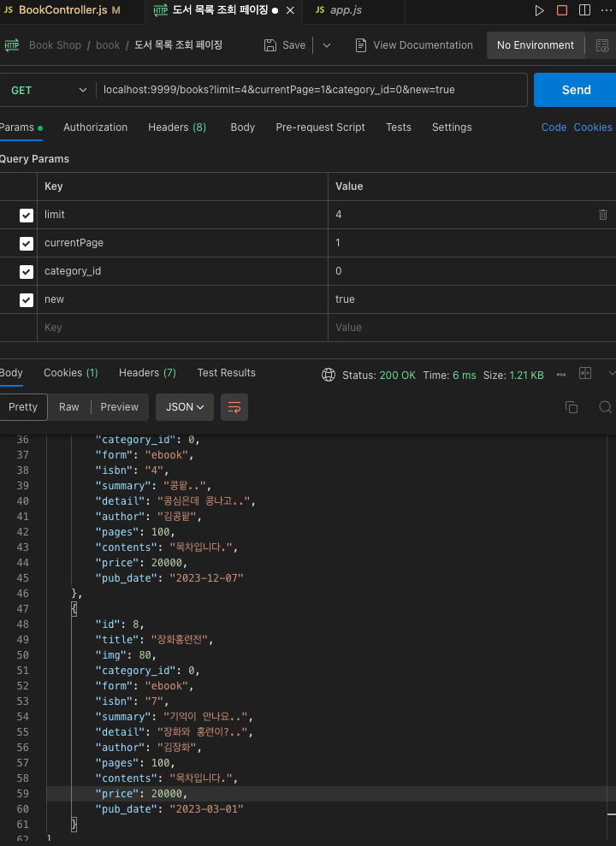The width and height of the screenshot is (616, 846).
Task: Open the Authorization tab
Action: click(x=96, y=127)
